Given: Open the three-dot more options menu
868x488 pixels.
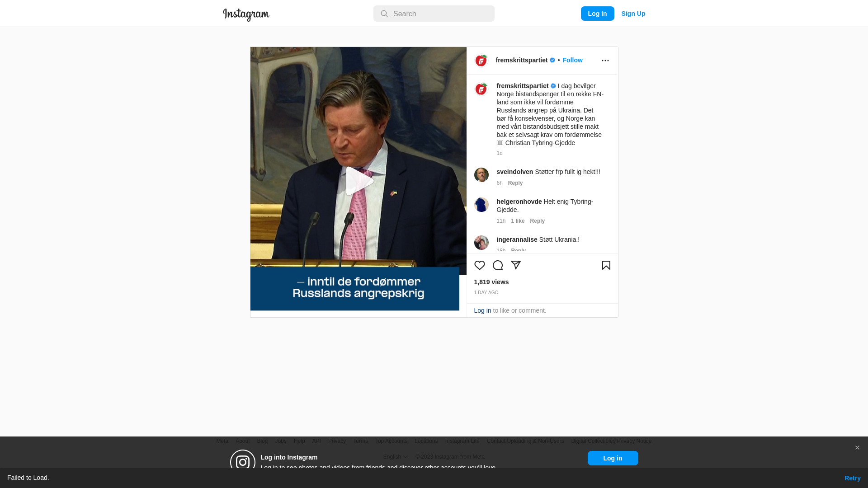Looking at the screenshot, I should pos(605,61).
